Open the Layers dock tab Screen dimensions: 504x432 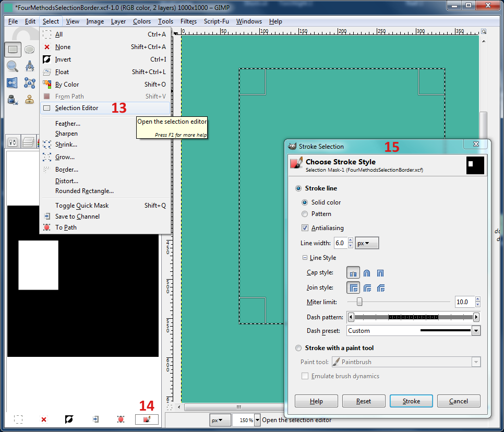coord(28,142)
